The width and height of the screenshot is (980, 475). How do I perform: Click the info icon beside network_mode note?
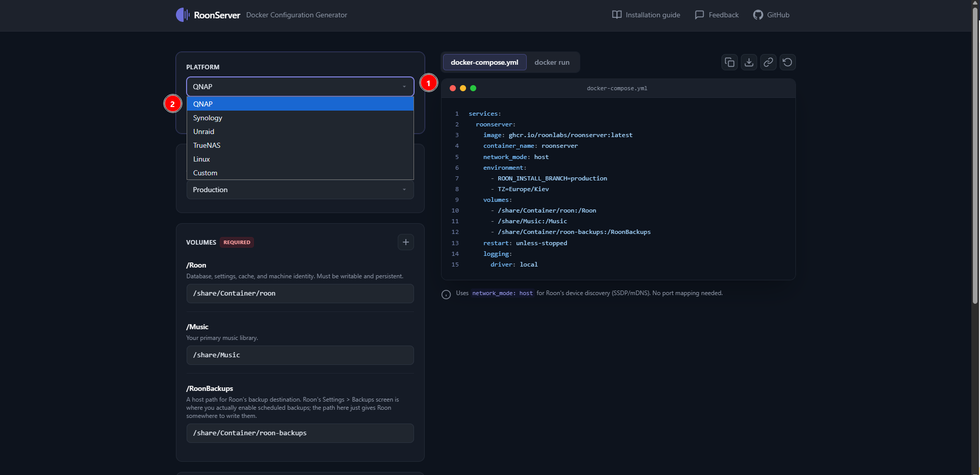[446, 295]
